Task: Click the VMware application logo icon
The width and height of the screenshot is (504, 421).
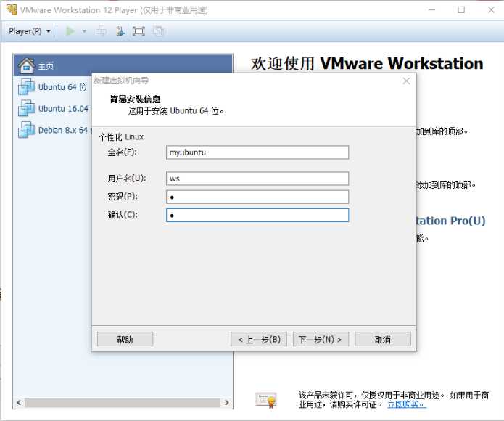Action: (12, 9)
